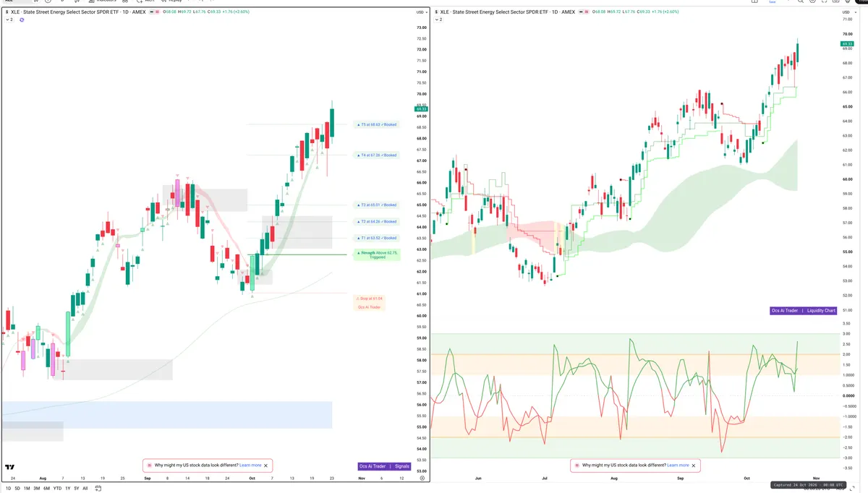Click the TradingView logo on left chart

click(x=10, y=467)
